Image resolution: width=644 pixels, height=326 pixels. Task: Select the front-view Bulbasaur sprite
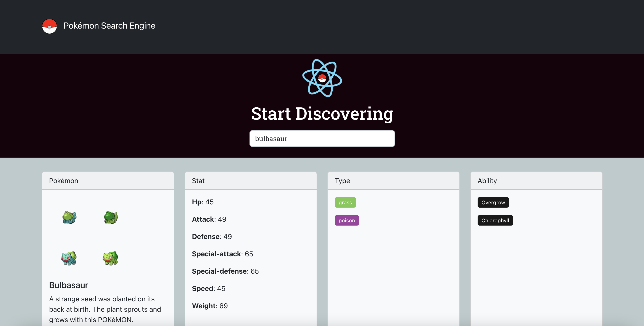[x=69, y=258]
